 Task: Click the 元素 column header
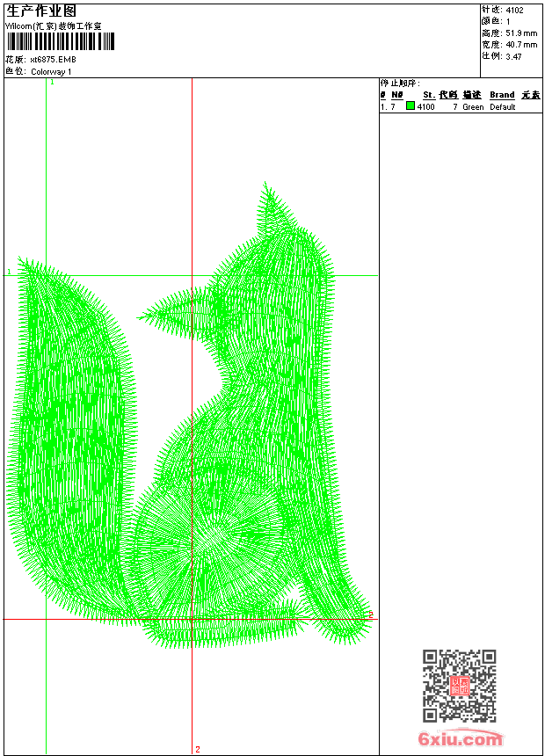pyautogui.click(x=531, y=95)
